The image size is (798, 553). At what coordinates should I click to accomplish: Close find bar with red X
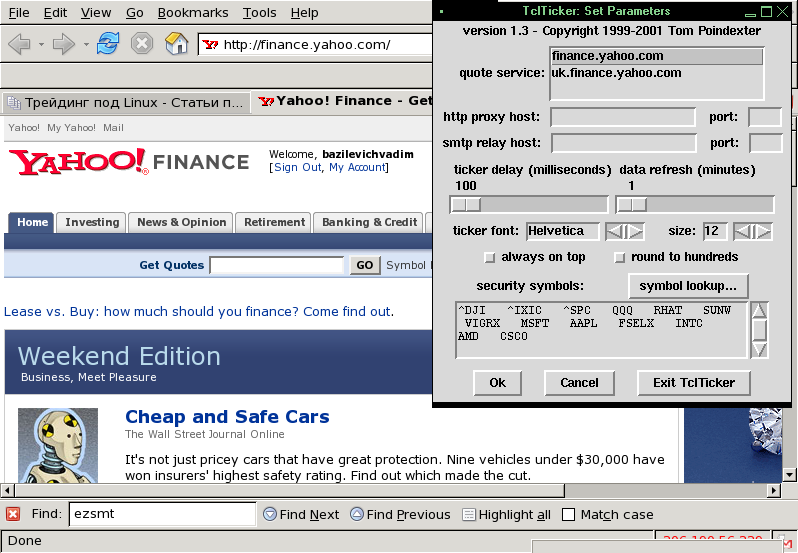tap(13, 514)
